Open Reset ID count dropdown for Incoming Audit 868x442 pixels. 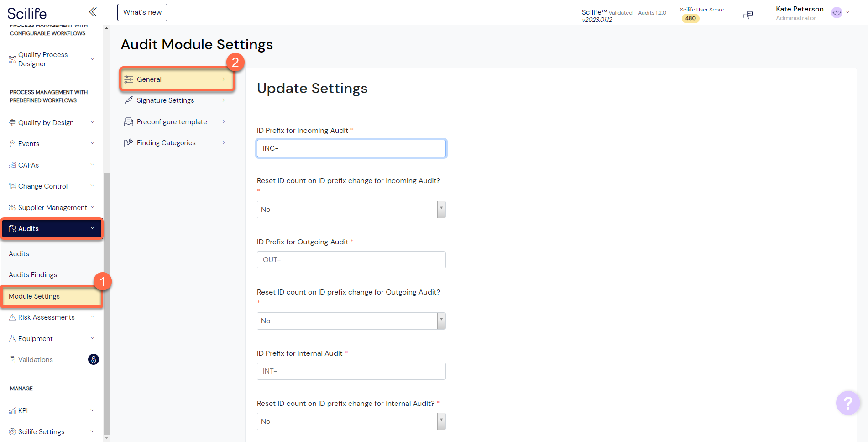(x=351, y=210)
